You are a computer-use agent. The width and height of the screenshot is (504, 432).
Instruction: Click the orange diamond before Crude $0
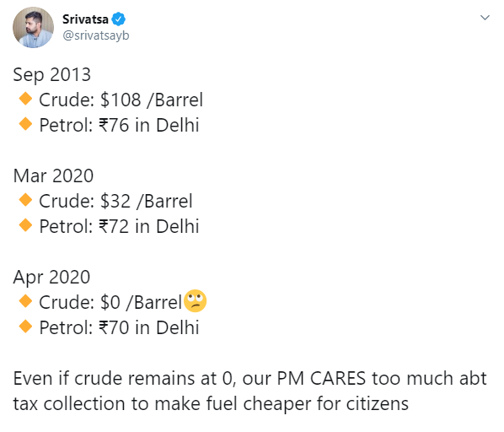[25, 301]
